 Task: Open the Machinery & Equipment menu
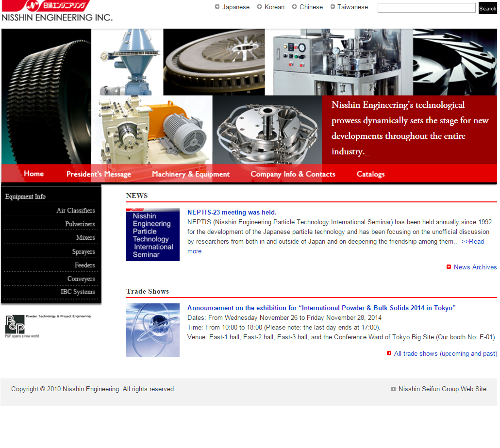coord(191,174)
